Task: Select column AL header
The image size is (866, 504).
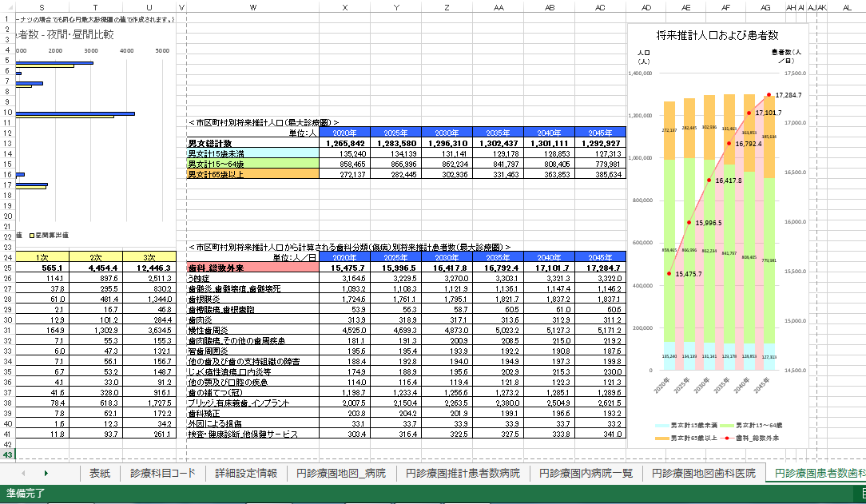Action: pos(847,7)
